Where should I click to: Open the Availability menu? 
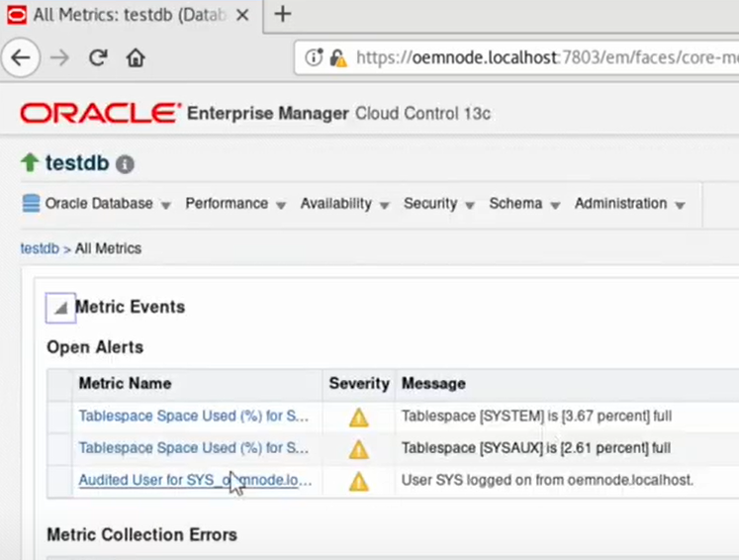tap(336, 204)
